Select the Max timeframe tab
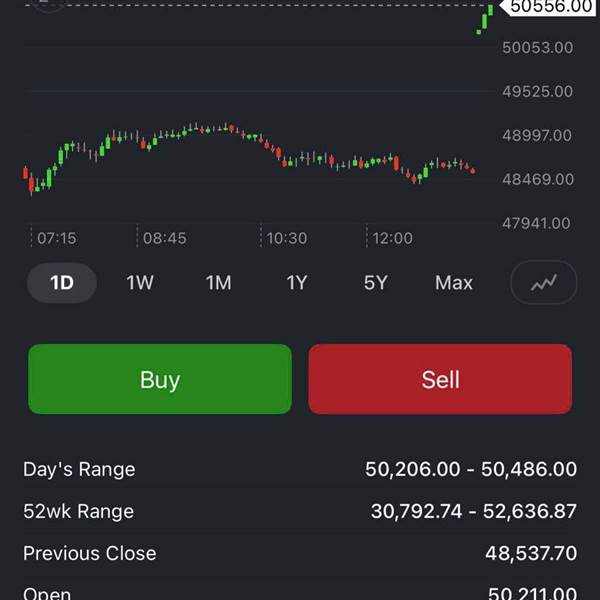This screenshot has height=600, width=600. click(x=454, y=283)
